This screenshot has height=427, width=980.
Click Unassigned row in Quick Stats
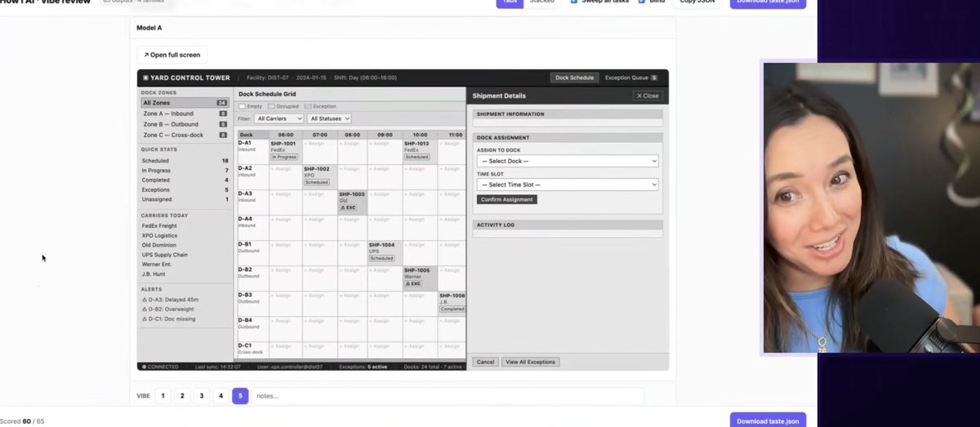click(185, 199)
